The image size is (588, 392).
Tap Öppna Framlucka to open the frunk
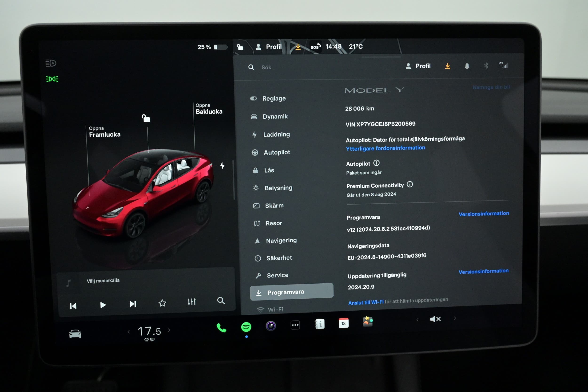tap(104, 132)
